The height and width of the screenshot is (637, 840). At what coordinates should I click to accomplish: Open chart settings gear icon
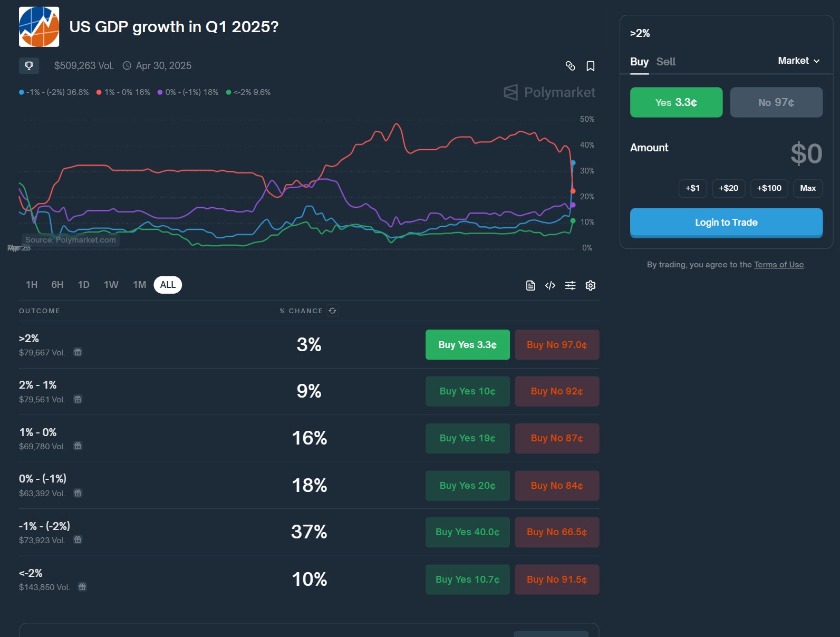point(591,285)
